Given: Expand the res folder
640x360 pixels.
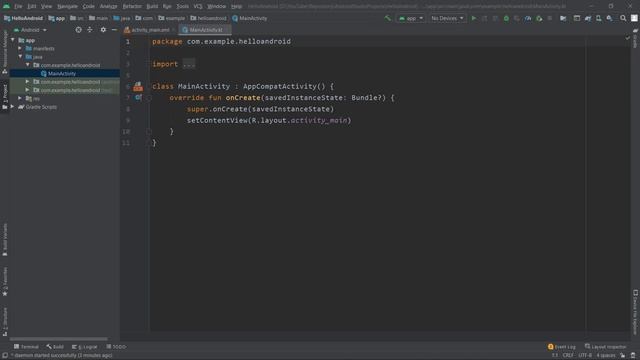Looking at the screenshot, I should 20,98.
